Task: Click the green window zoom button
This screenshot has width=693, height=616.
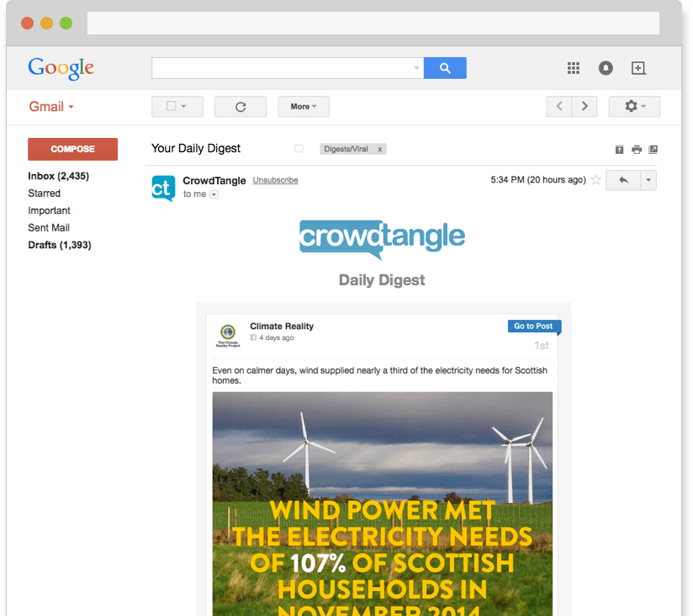Action: point(66,23)
